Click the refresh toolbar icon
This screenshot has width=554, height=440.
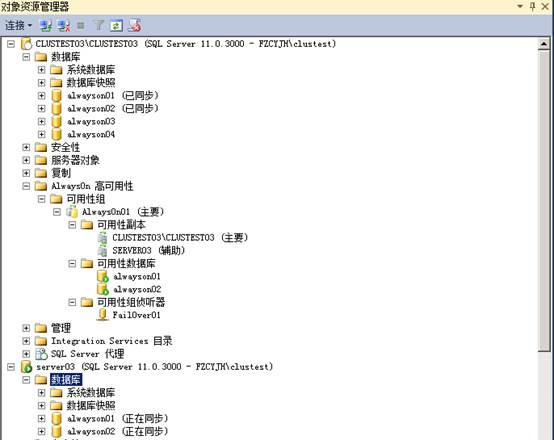coord(117,26)
